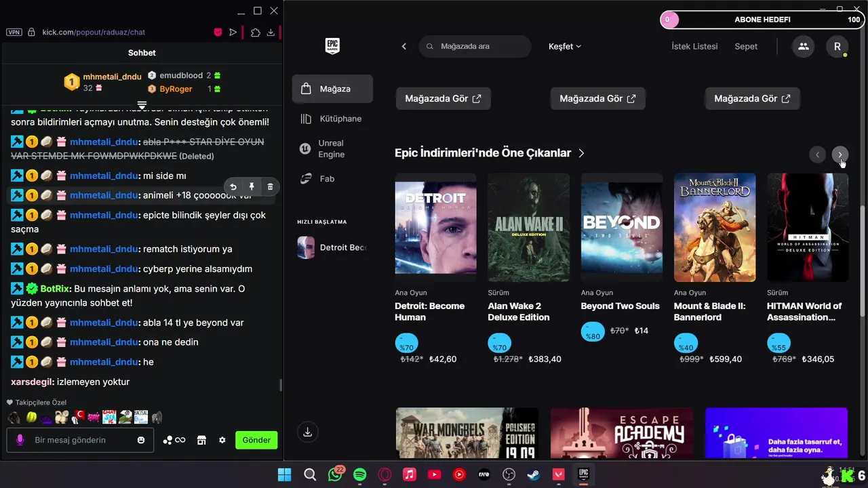Click the Beyond Two Souls ₺14 price

tap(641, 331)
